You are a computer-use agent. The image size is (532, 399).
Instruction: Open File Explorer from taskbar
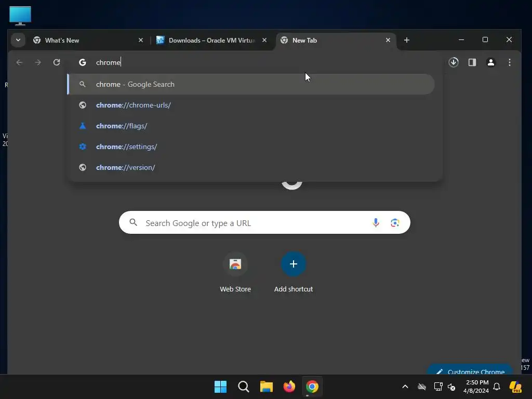(x=267, y=387)
